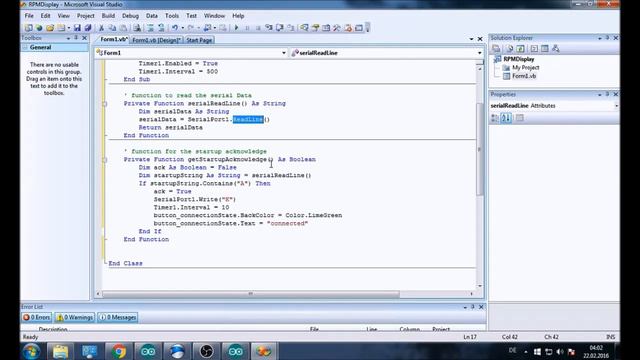Viewport: 640px width, 360px height.
Task: Open the Undo history dropdown arrow
Action: click(x=182, y=28)
